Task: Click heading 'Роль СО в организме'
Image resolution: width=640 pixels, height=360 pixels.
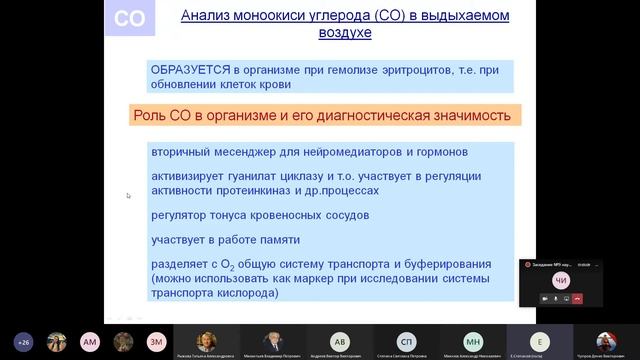Action: click(x=205, y=116)
